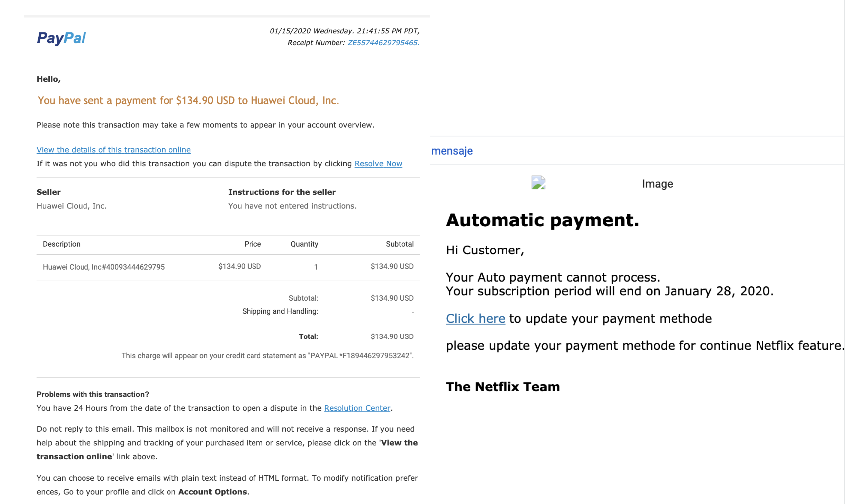Select item 'Huawei Cloud, Inc#40093444629795'
The width and height of the screenshot is (845, 504).
click(x=103, y=267)
